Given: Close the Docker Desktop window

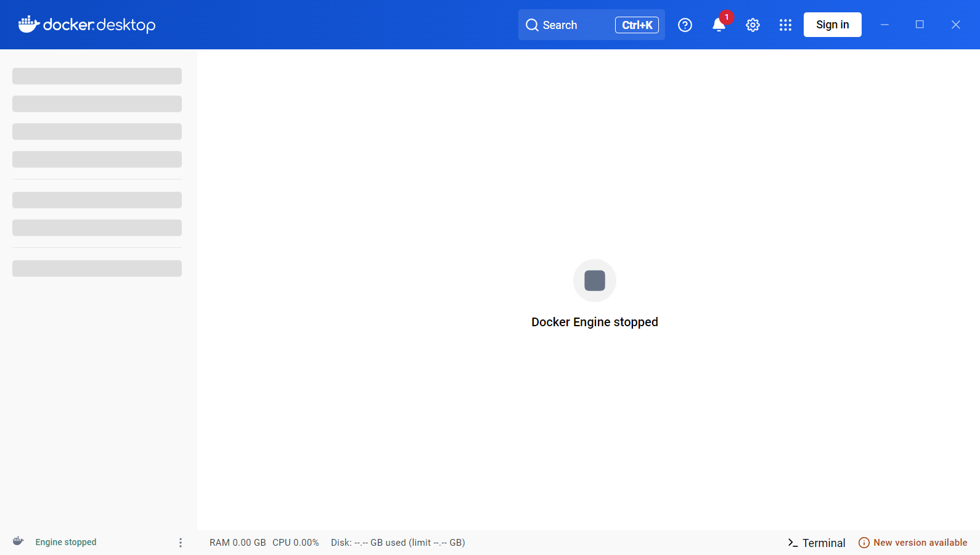Looking at the screenshot, I should [955, 25].
